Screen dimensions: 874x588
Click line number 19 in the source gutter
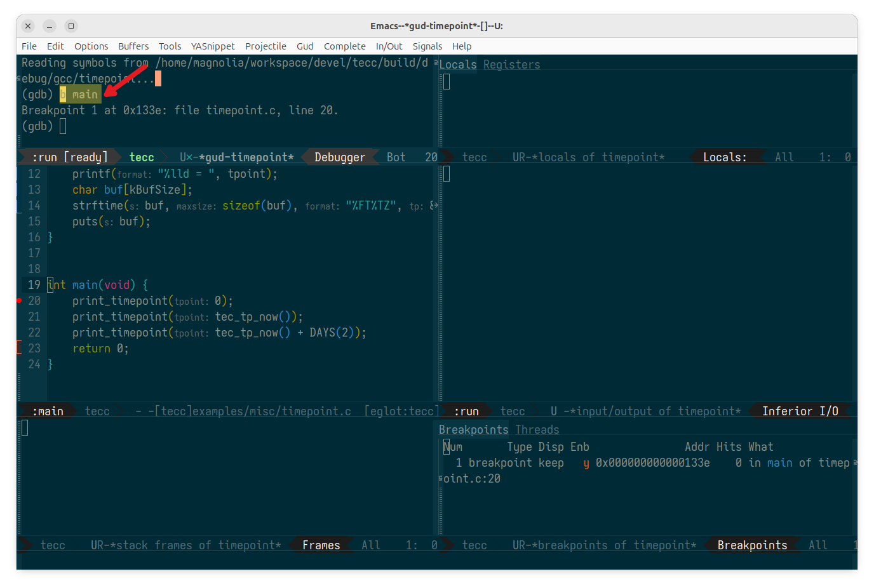(x=34, y=285)
